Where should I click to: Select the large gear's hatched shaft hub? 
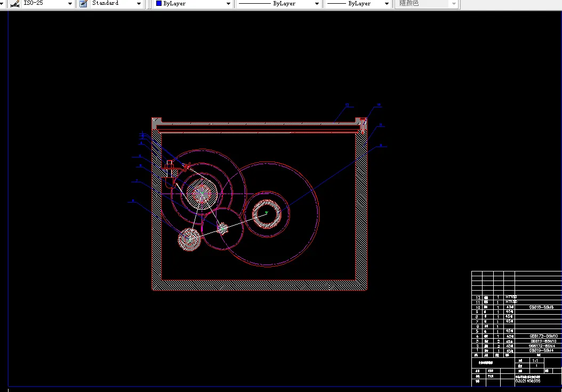(x=266, y=214)
